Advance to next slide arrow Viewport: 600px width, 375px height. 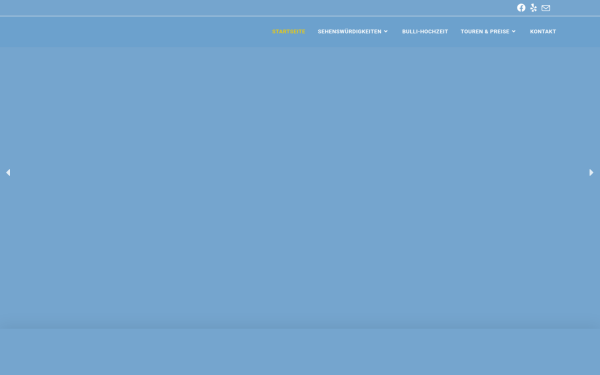click(591, 173)
